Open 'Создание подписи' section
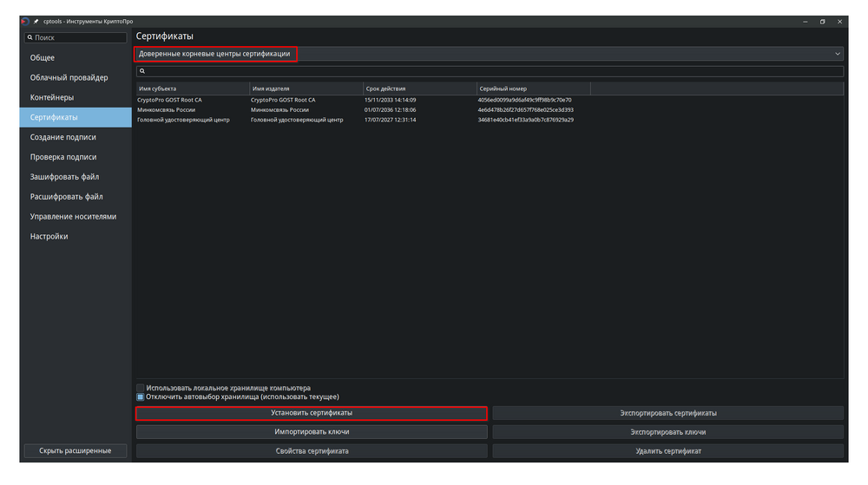The height and width of the screenshot is (485, 868). pyautogui.click(x=63, y=137)
